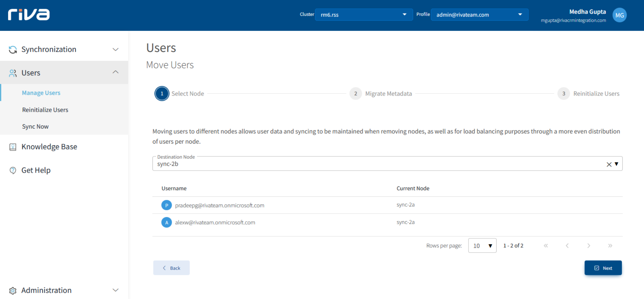This screenshot has width=644, height=299.
Task: Go to the last page of results
Action: (610, 246)
